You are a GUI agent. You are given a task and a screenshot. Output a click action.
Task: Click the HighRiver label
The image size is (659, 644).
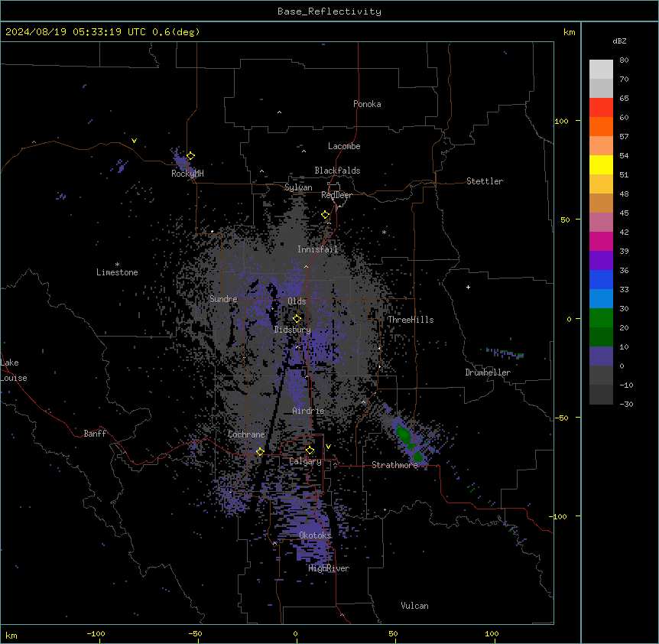(328, 568)
